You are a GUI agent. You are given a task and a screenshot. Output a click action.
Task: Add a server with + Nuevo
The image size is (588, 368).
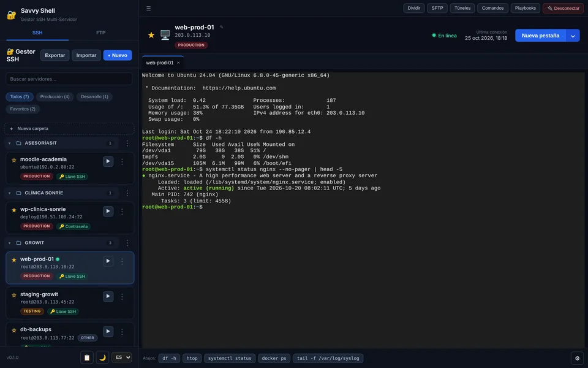118,55
